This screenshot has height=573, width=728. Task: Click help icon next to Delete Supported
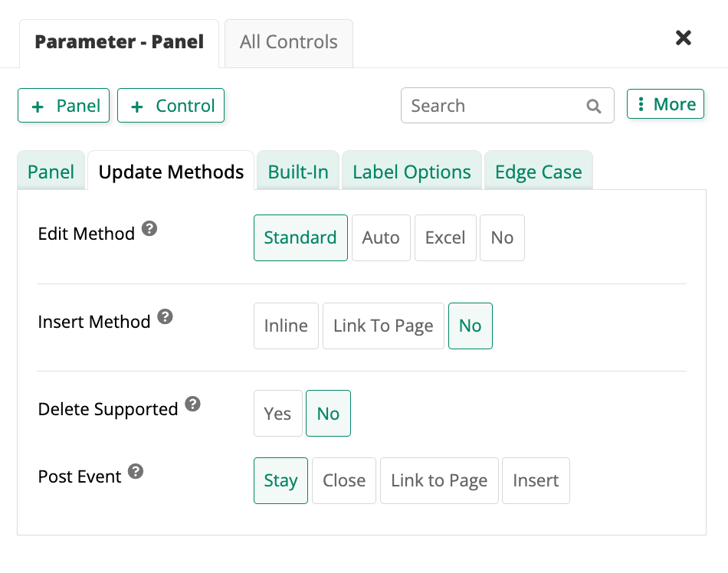point(193,404)
